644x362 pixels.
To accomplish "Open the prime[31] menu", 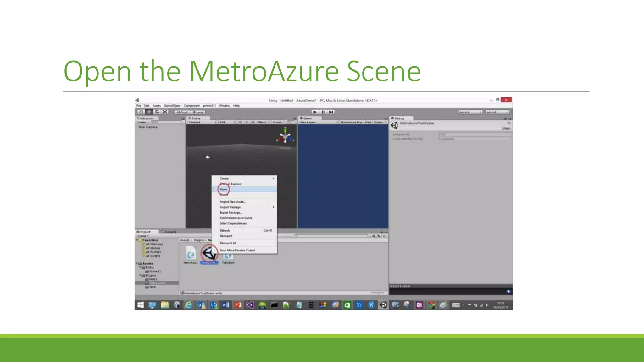I will pyautogui.click(x=209, y=106).
